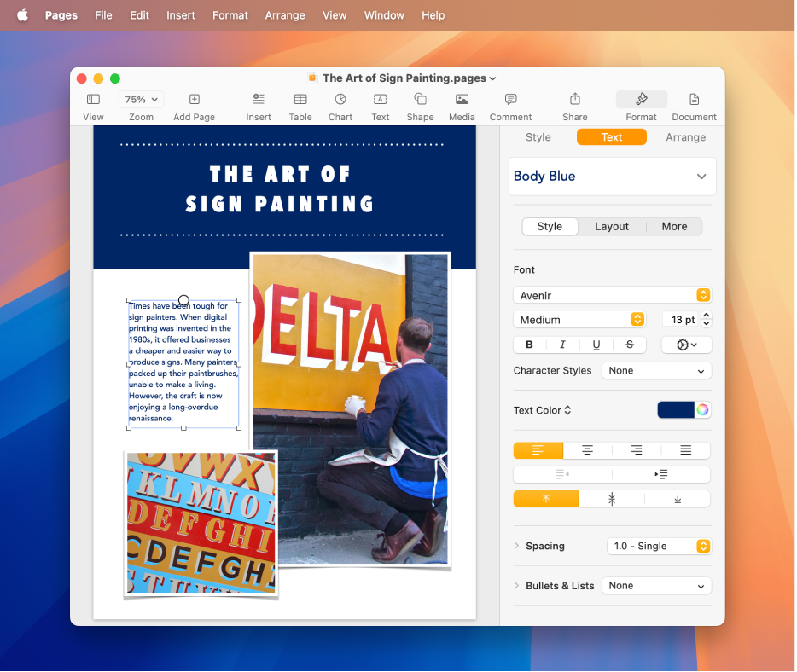This screenshot has height=672, width=797.
Task: Apply bold formatting to the text
Action: (x=529, y=345)
